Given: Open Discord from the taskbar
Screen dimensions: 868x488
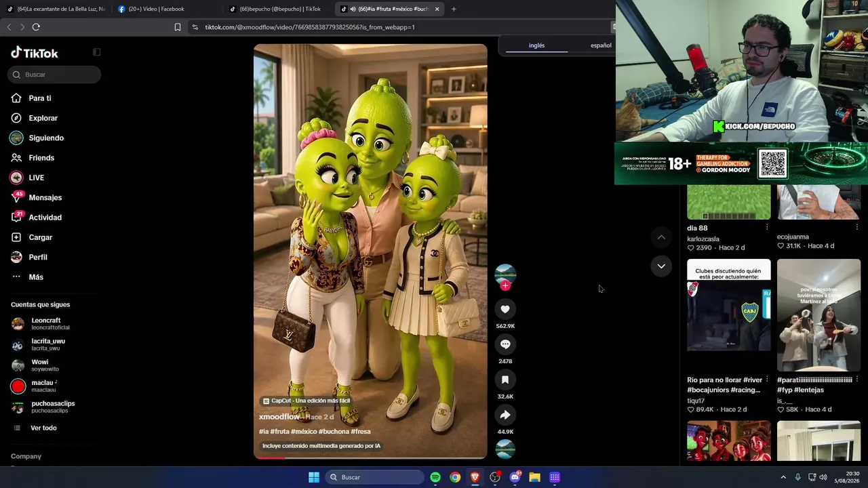Looking at the screenshot, I should click(515, 477).
